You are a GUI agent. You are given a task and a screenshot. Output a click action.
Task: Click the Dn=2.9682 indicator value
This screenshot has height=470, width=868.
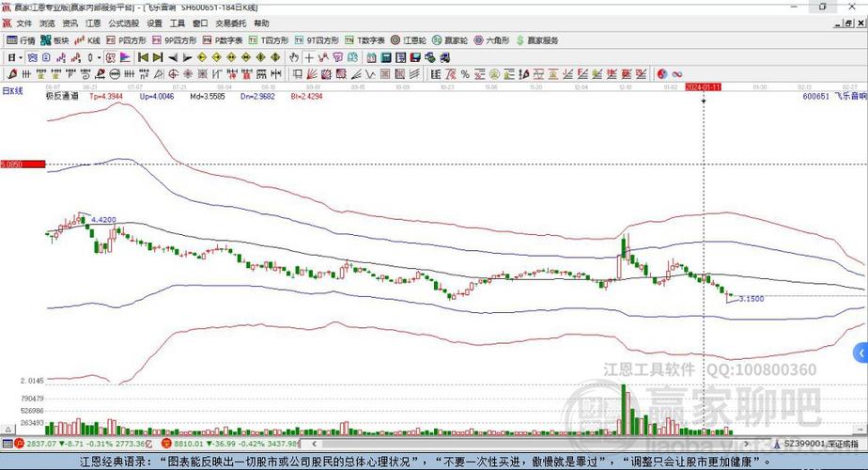(257, 96)
